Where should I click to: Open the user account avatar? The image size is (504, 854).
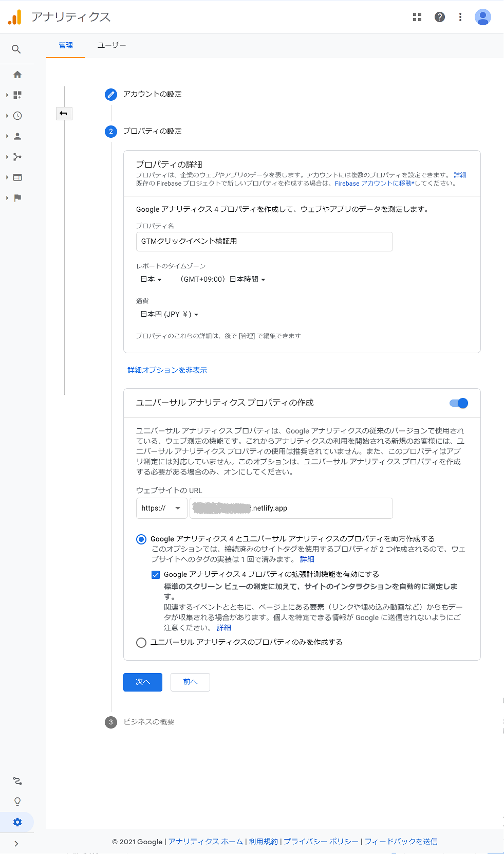tap(483, 17)
